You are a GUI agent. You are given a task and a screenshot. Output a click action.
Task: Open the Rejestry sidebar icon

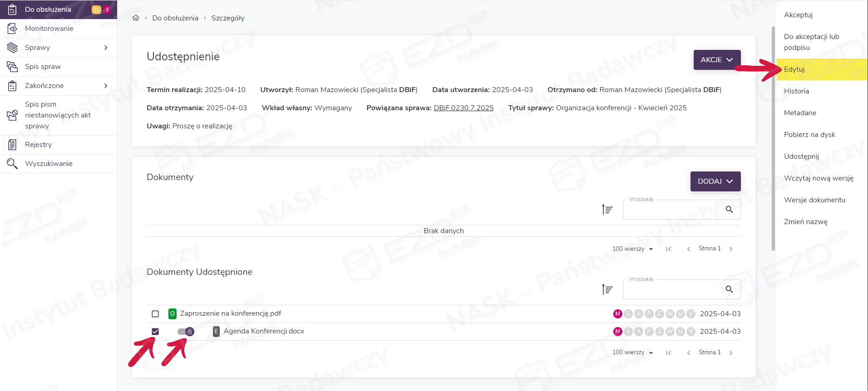point(12,145)
